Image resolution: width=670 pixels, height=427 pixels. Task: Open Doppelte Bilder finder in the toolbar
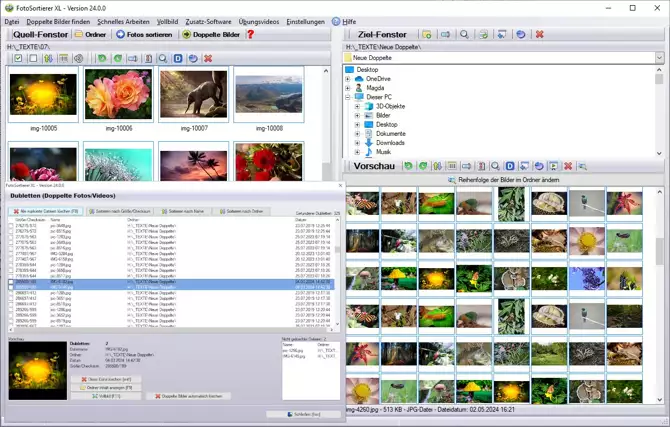[211, 34]
